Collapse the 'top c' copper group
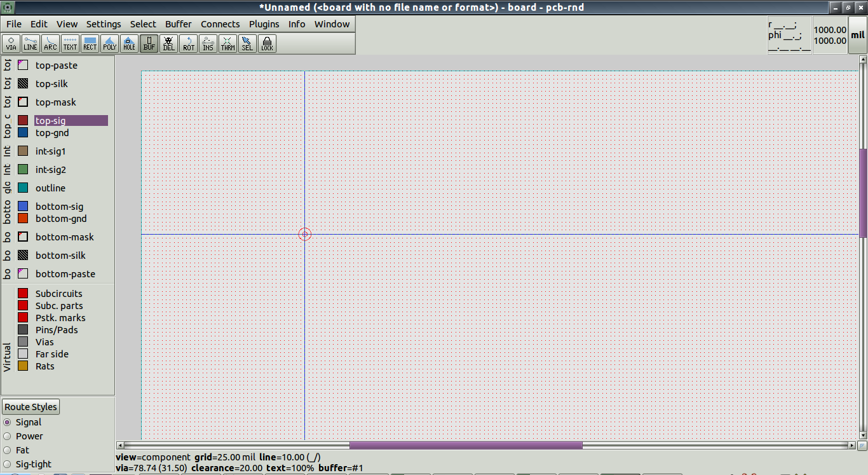 8,126
